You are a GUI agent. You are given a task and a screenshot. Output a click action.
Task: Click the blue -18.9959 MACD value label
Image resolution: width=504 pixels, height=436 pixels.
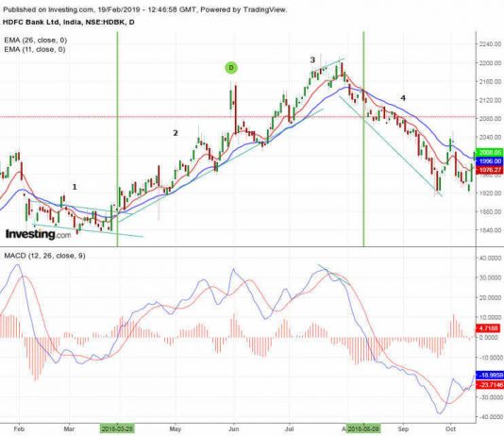pyautogui.click(x=490, y=375)
